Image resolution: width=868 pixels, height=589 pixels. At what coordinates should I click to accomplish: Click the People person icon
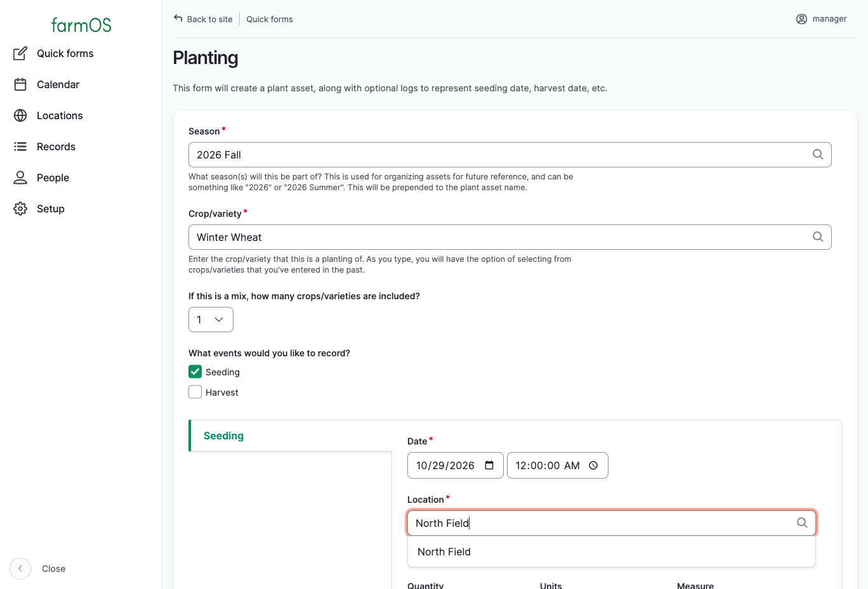point(20,178)
